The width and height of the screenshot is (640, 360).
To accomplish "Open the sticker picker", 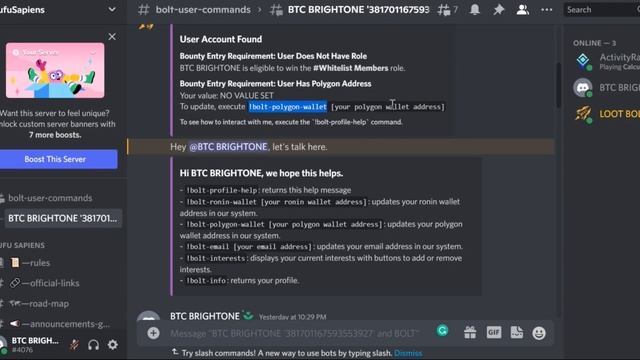I will [x=517, y=333].
